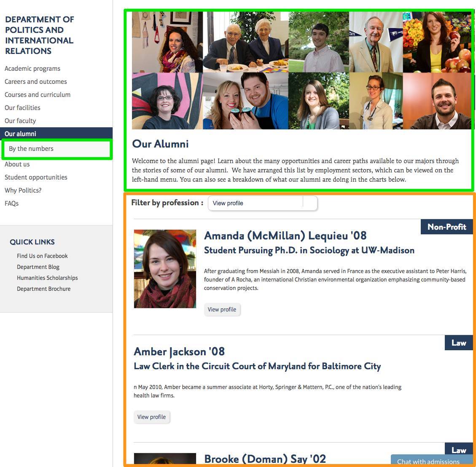The width and height of the screenshot is (476, 467).
Task: Open Humanities Scholarships quick link
Action: click(47, 278)
